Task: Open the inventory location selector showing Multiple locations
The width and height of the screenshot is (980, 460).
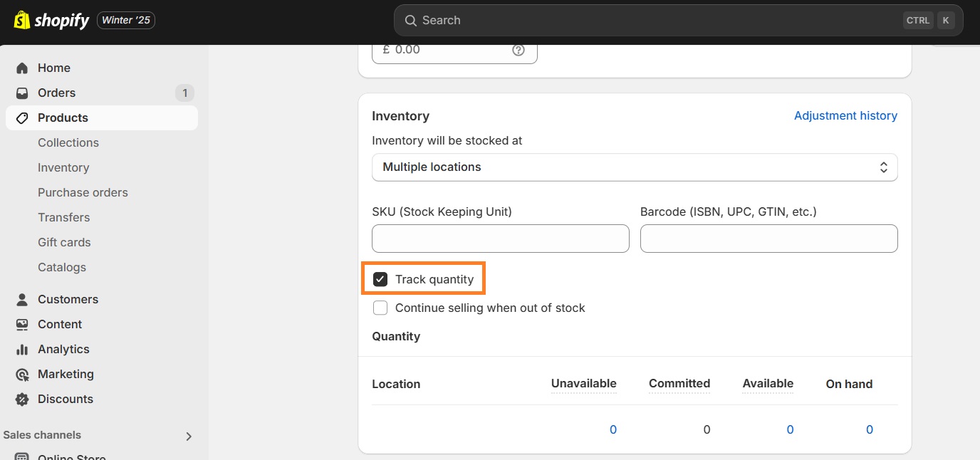Action: tap(634, 167)
